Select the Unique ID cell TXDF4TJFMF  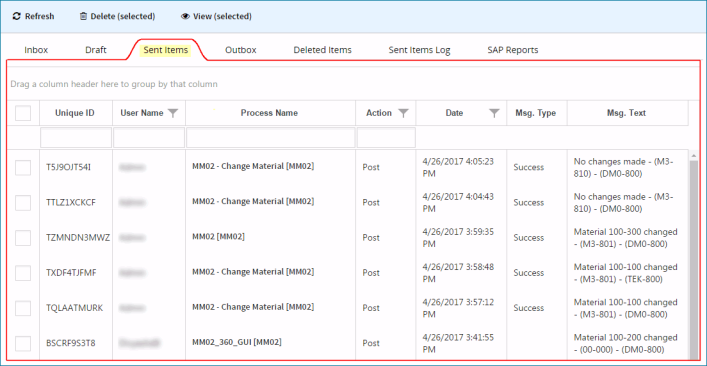[x=71, y=273]
